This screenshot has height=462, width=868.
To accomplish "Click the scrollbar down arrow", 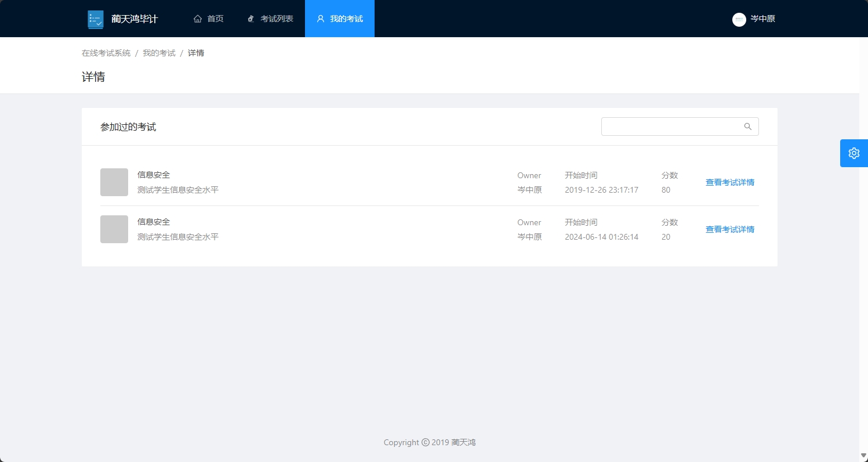I will click(x=863, y=456).
